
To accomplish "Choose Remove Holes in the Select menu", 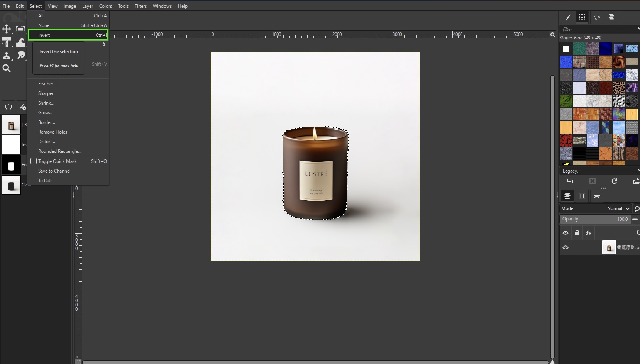I will 68,132.
